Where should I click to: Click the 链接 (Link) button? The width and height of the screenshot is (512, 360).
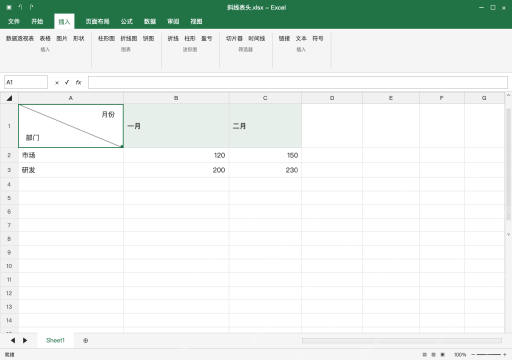tap(284, 39)
